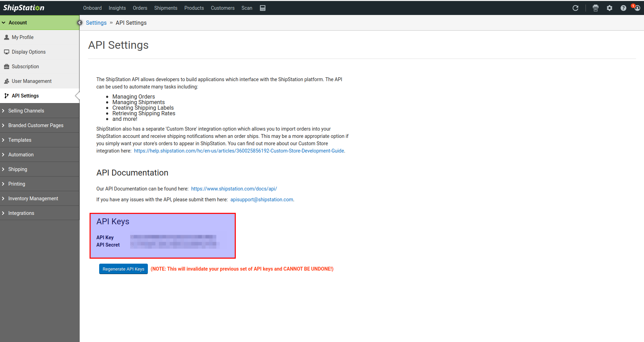Click the 'API Settings' page title
This screenshot has width=644, height=342.
118,45
